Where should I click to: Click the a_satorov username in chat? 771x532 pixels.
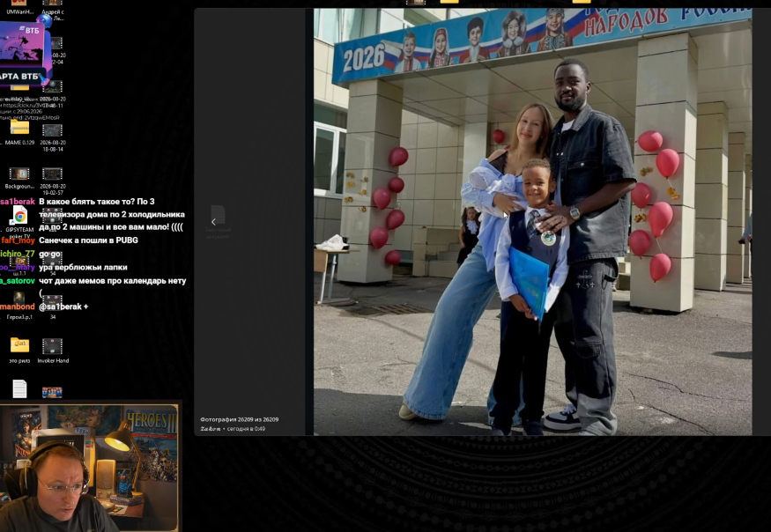click(18, 281)
